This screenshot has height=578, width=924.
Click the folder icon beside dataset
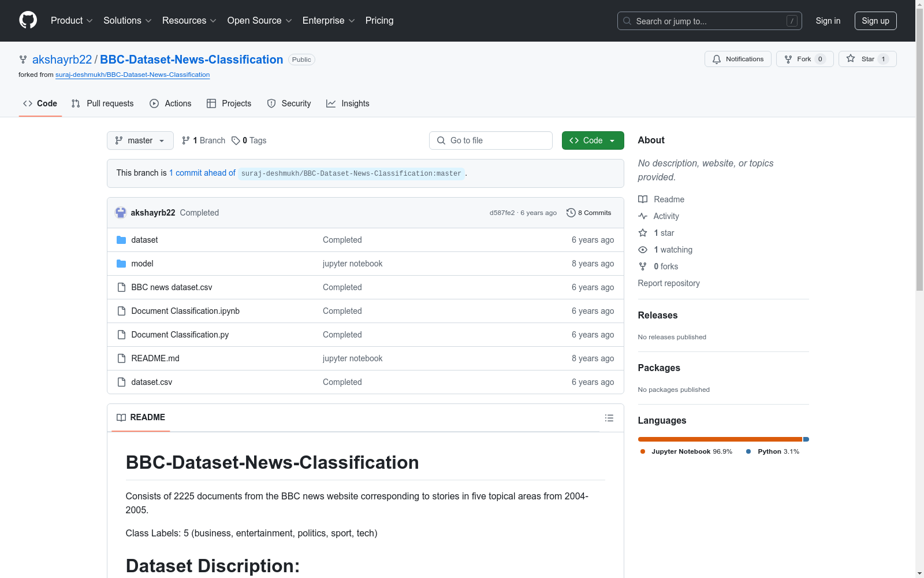(x=121, y=240)
